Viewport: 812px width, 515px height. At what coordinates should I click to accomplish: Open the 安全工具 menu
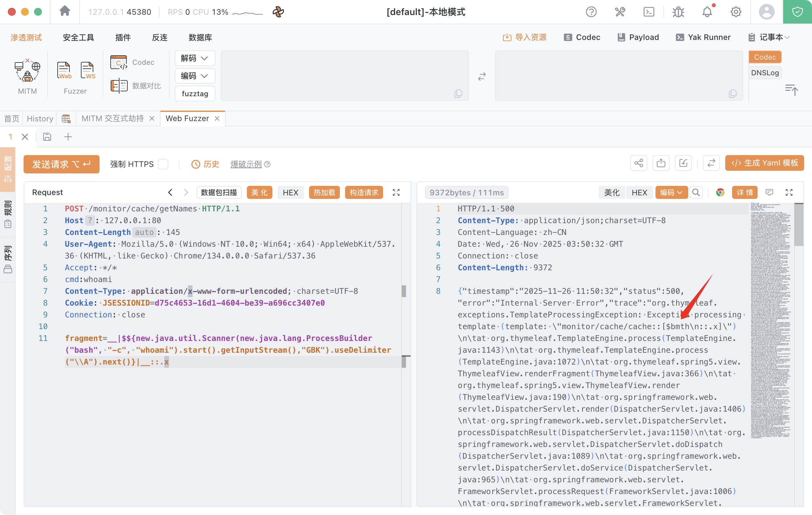click(x=78, y=37)
